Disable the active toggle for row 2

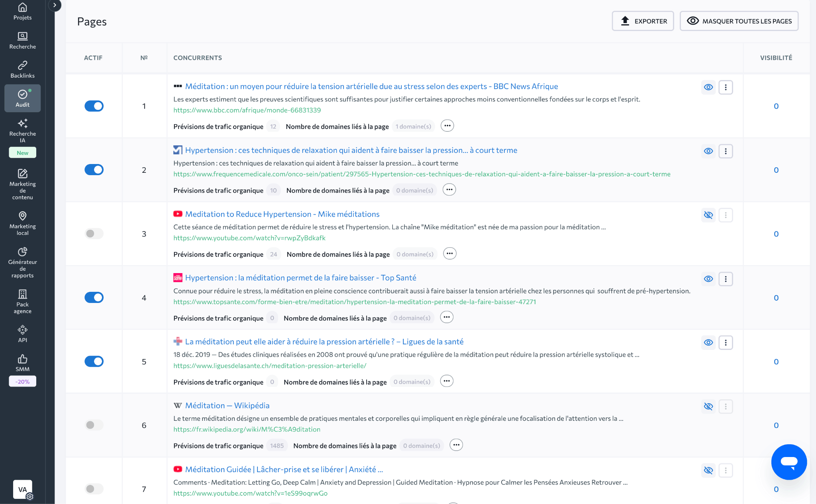(94, 170)
